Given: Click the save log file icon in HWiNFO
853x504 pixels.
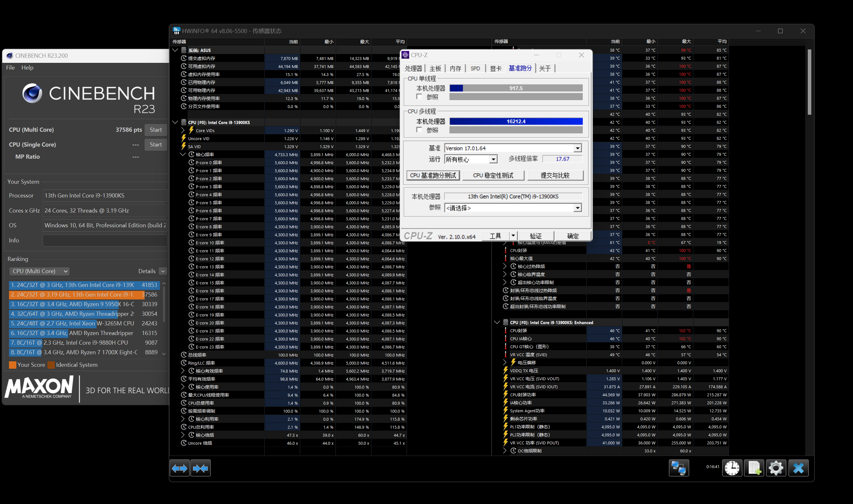Looking at the screenshot, I should coord(754,468).
